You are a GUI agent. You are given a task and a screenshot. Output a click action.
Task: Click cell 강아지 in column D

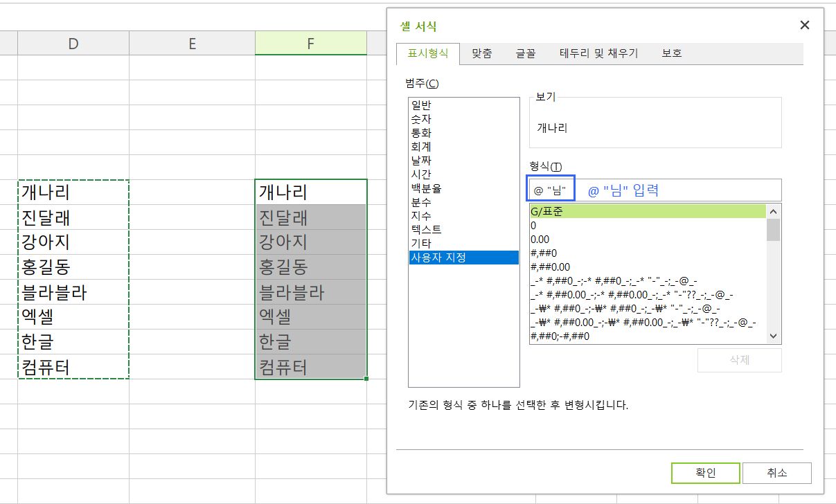[x=73, y=242]
